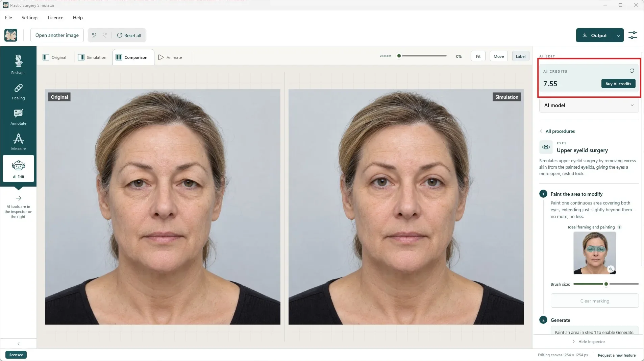Open the Licence menu
This screenshot has height=361, width=644.
55,18
